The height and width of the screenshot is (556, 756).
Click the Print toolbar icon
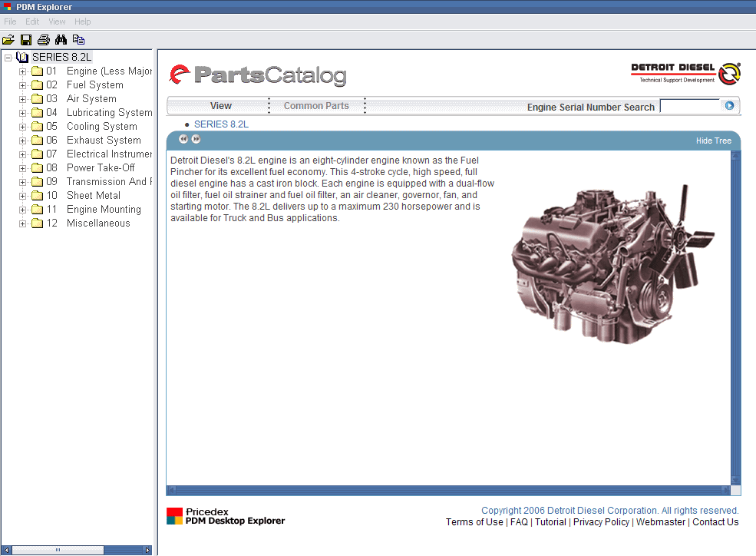coord(44,40)
